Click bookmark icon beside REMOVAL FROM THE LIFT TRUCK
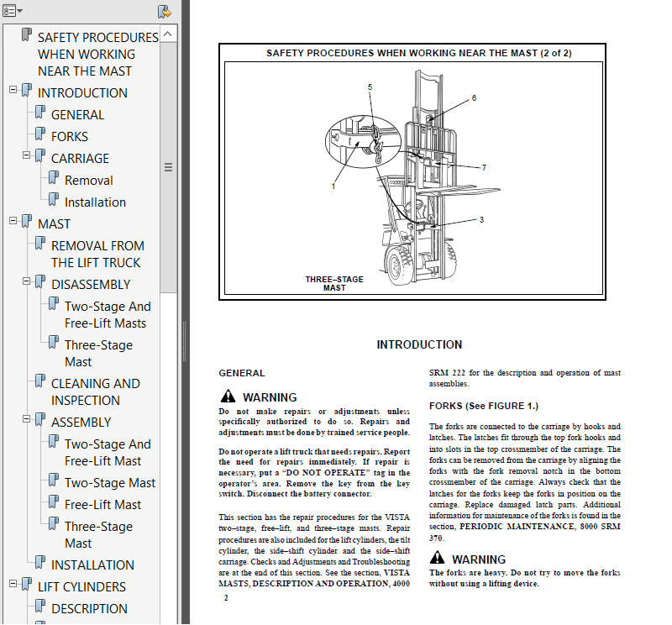Image resolution: width=672 pixels, height=625 pixels. click(39, 243)
